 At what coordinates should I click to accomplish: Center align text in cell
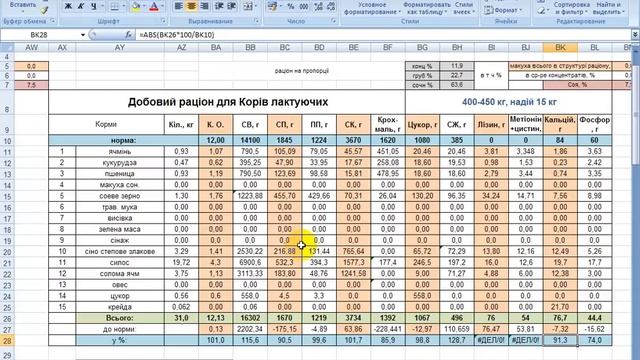pyautogui.click(x=191, y=6)
